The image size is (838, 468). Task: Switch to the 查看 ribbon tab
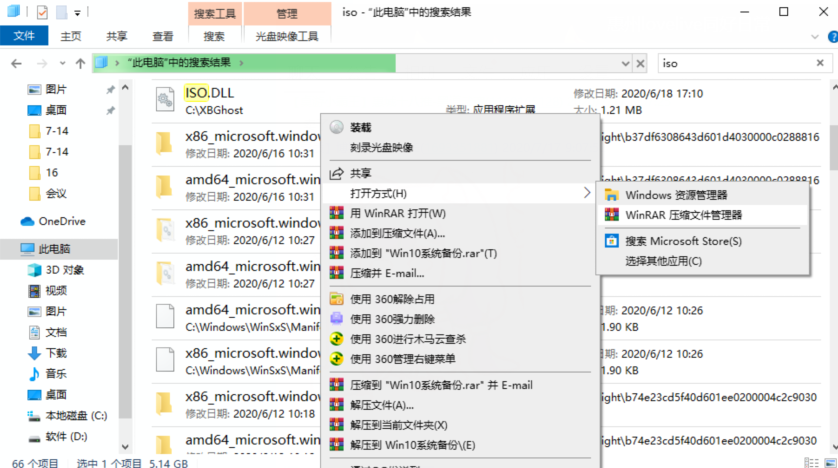point(162,36)
